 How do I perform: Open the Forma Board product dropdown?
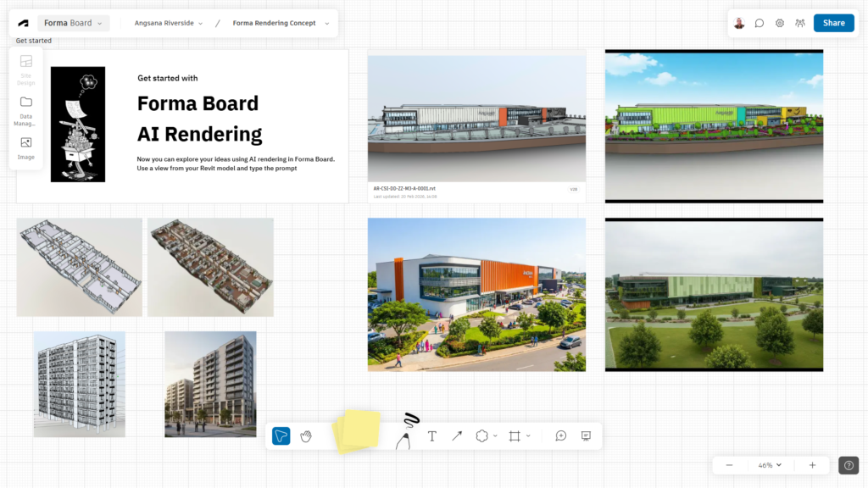[x=74, y=23]
